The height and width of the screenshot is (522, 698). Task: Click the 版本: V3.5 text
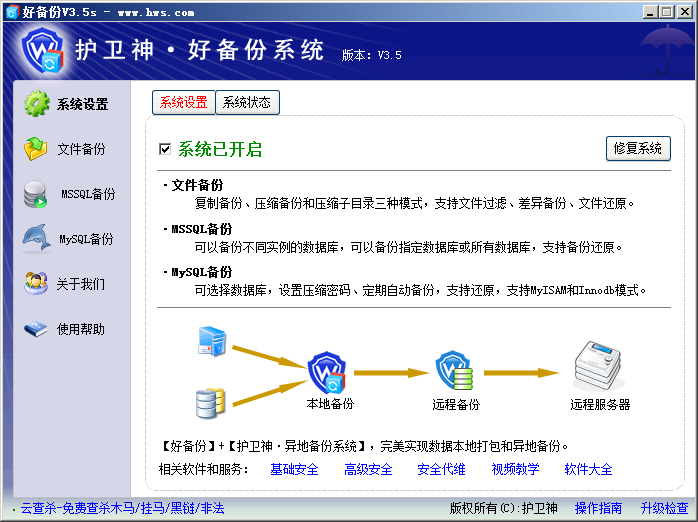point(372,55)
